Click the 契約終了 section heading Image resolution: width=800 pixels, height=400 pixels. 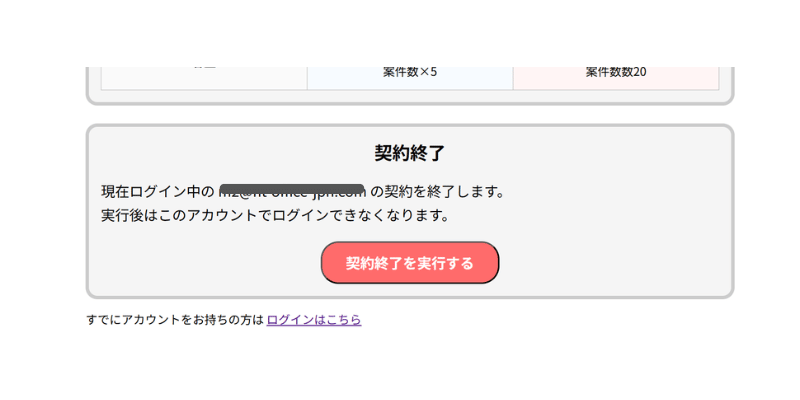[410, 153]
